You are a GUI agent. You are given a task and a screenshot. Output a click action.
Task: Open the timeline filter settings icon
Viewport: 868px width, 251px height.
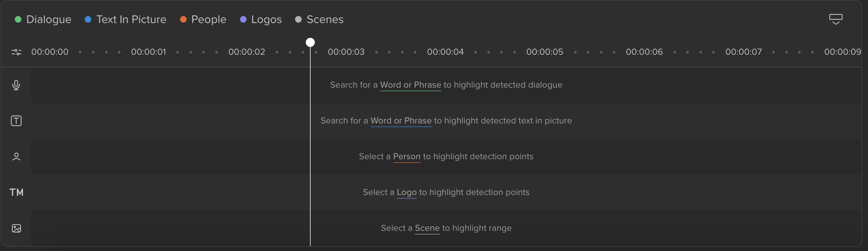click(x=16, y=52)
